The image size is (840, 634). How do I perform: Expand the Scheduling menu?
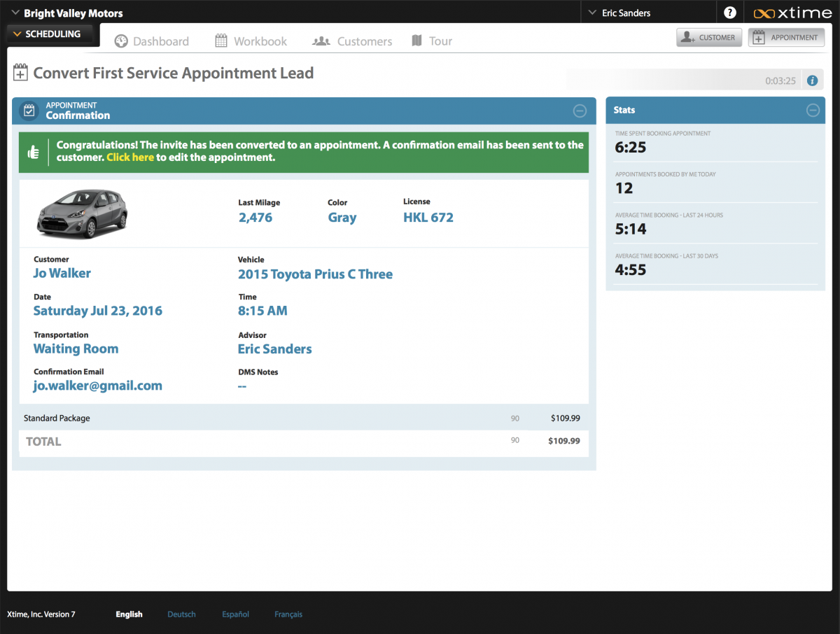46,34
